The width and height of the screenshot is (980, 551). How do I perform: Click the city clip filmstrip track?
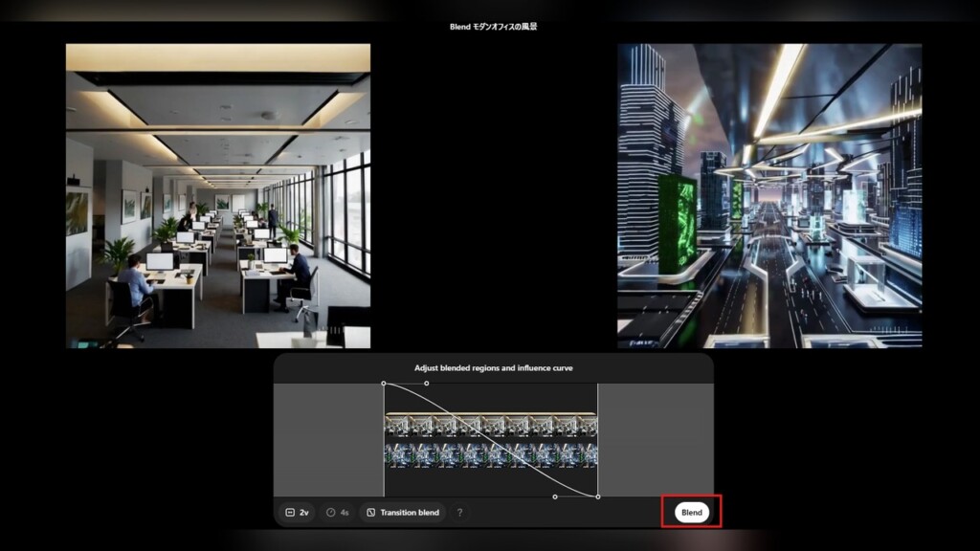(491, 454)
